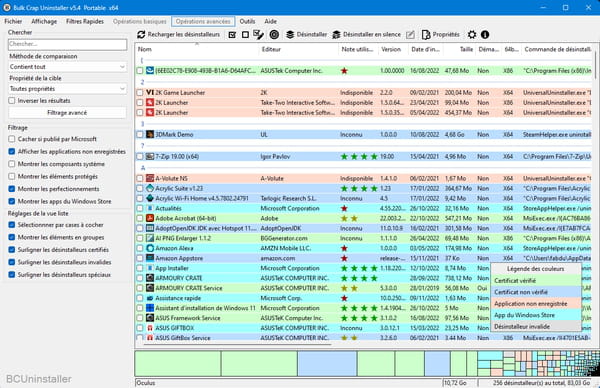Click the Adobe Acrobat app icon
The width and height of the screenshot is (600, 388).
click(x=150, y=218)
